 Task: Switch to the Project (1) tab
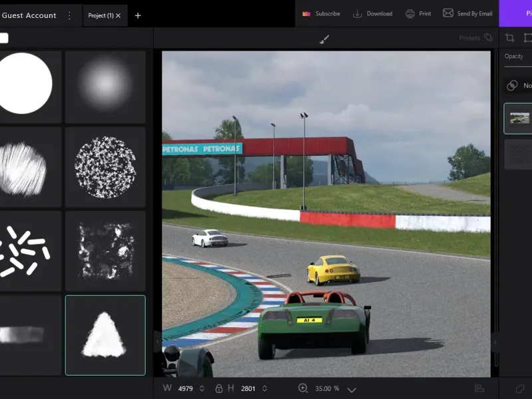point(100,15)
